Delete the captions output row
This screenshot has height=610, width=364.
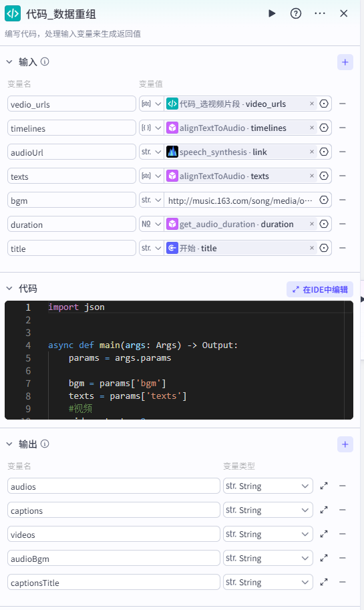[343, 510]
